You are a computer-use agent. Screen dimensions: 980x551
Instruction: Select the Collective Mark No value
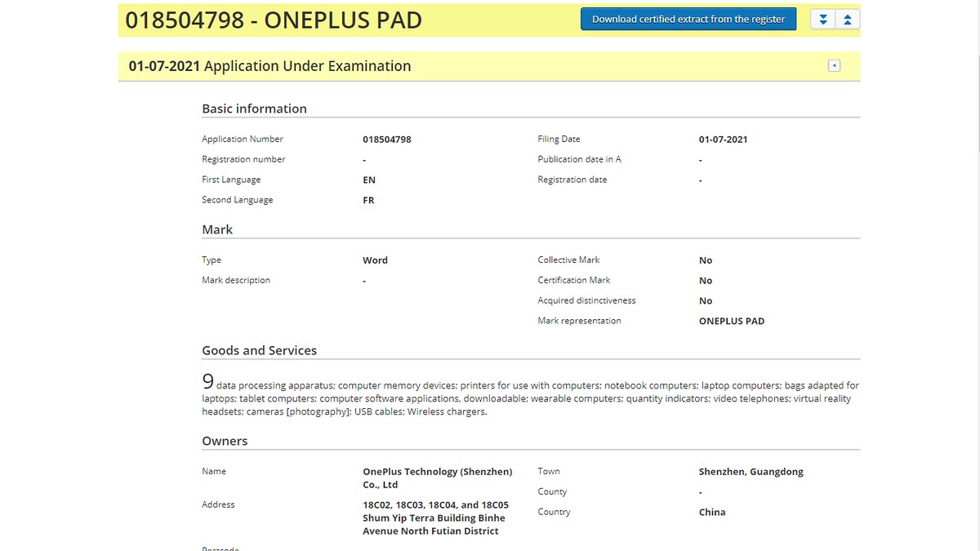[705, 260]
